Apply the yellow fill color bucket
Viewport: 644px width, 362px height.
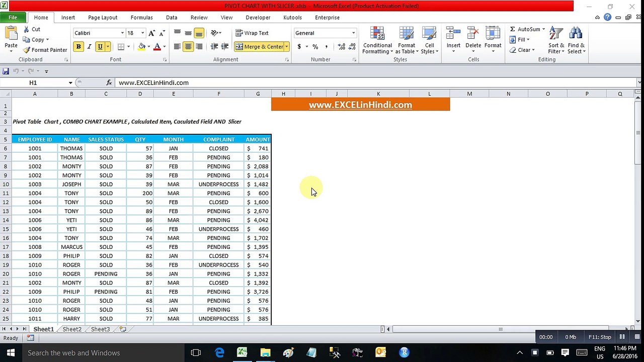pos(142,47)
